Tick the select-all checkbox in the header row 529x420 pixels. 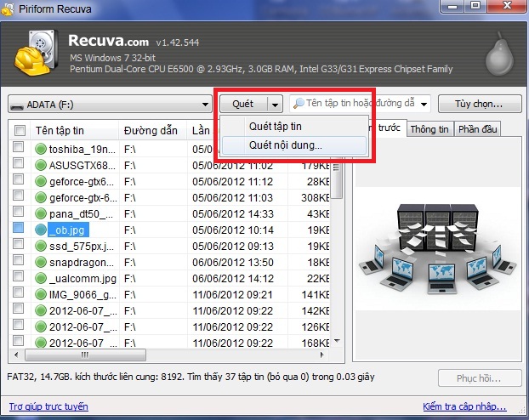(x=20, y=130)
